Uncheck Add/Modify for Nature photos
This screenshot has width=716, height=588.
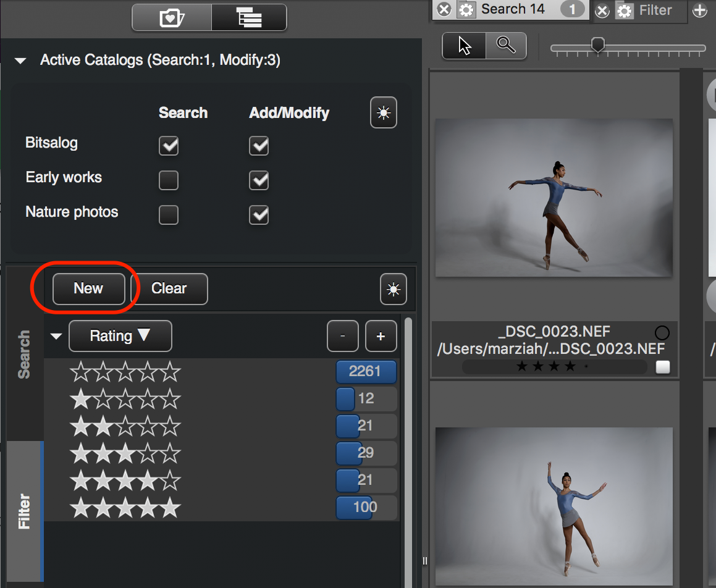click(x=259, y=215)
